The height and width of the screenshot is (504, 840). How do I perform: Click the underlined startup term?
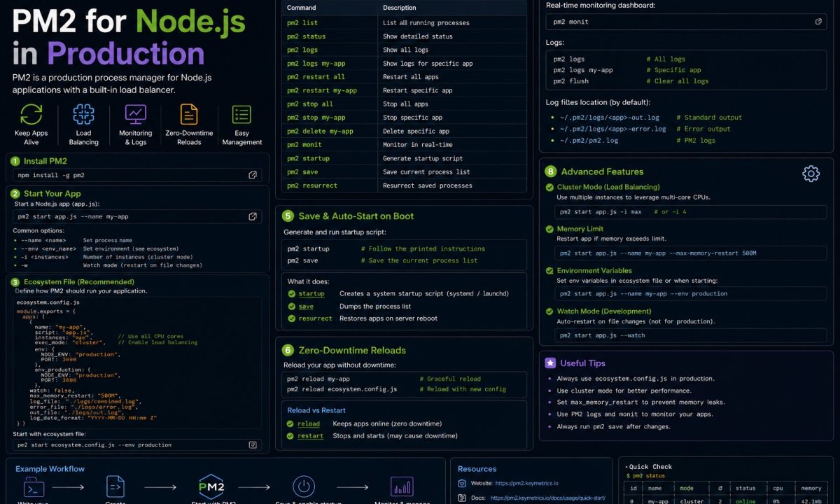311,294
